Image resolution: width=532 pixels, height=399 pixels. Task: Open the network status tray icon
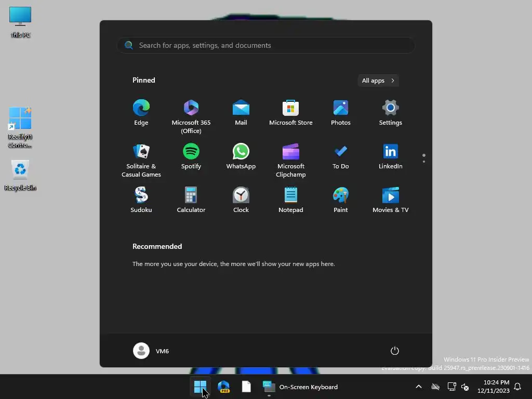click(x=451, y=387)
